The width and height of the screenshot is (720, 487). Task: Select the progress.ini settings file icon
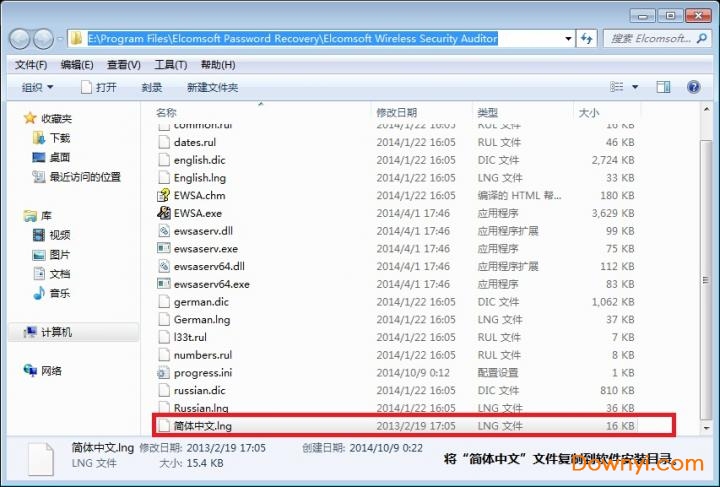tap(165, 373)
